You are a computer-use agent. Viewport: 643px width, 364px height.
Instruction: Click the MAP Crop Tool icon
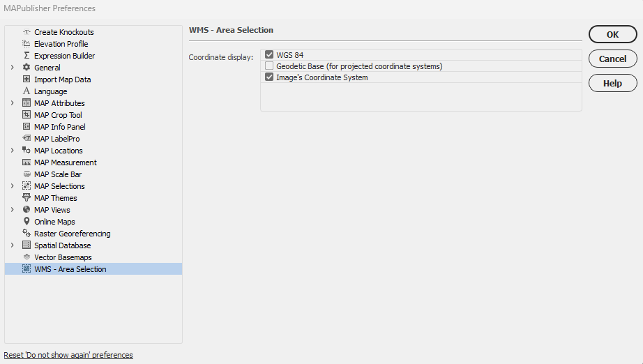27,115
